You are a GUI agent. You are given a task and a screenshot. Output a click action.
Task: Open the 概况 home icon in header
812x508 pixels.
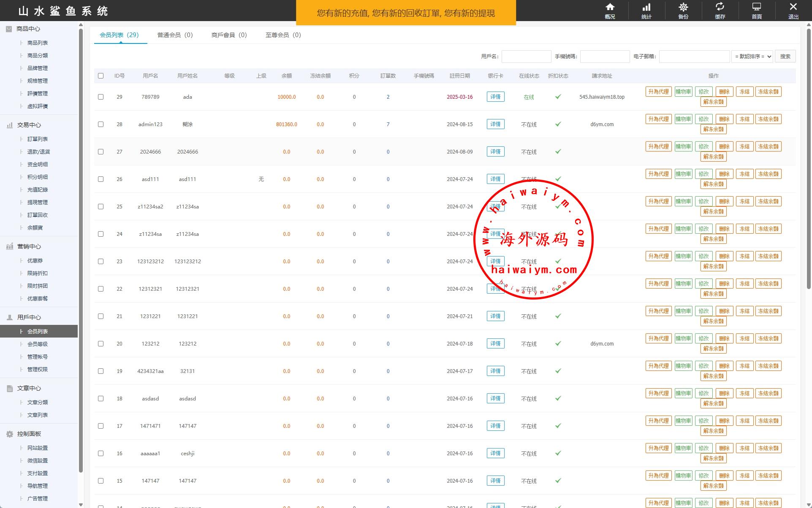point(610,8)
